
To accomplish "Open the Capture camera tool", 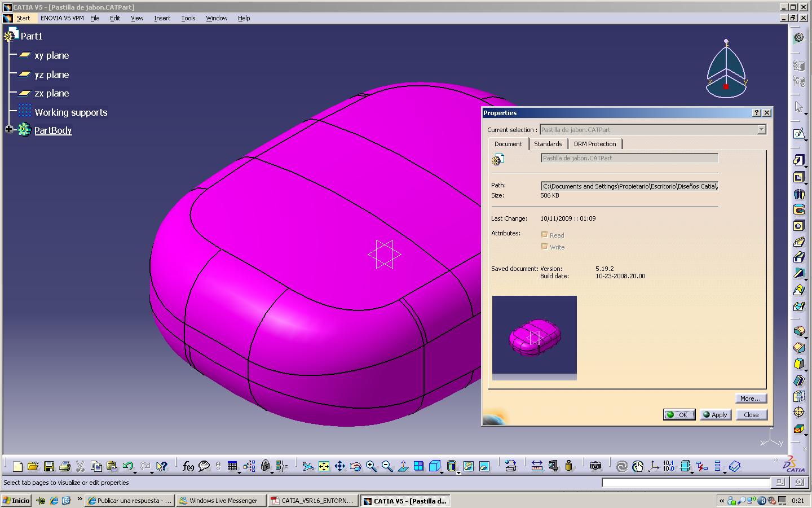I will click(x=595, y=466).
